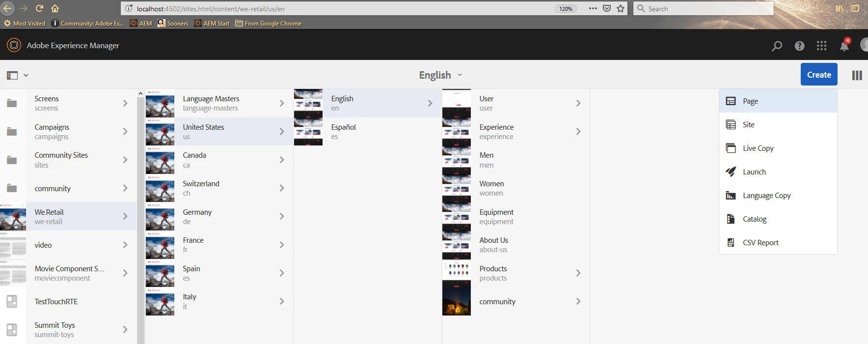Select the TestTouchRTE template icon
868x344 pixels.
[x=13, y=302]
